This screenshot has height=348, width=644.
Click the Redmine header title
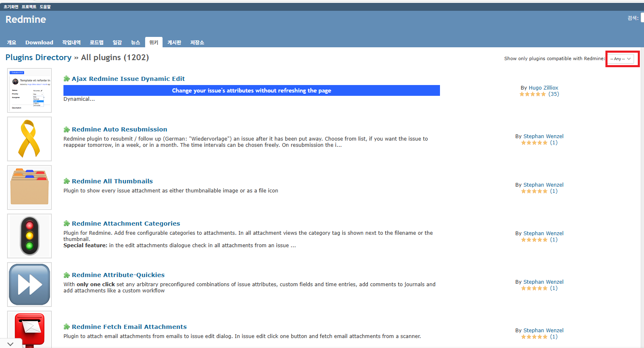click(26, 19)
